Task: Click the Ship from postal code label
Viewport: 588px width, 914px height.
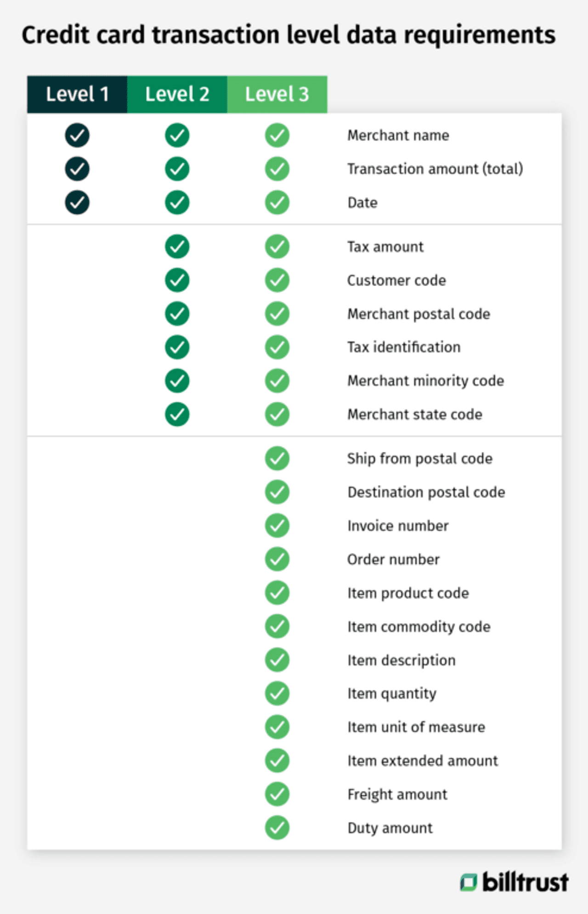Action: [x=419, y=459]
